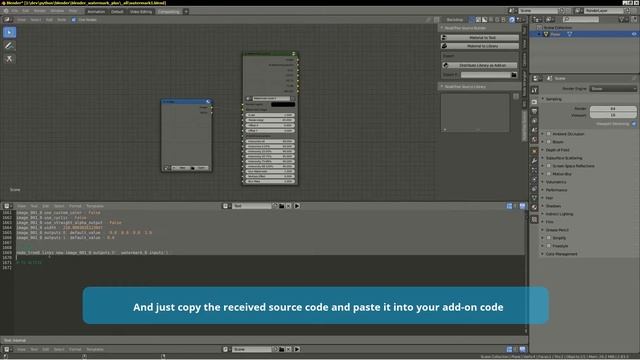Image resolution: width=640 pixels, height=360 pixels.
Task: Click the Material to Library button
Action: point(480,46)
